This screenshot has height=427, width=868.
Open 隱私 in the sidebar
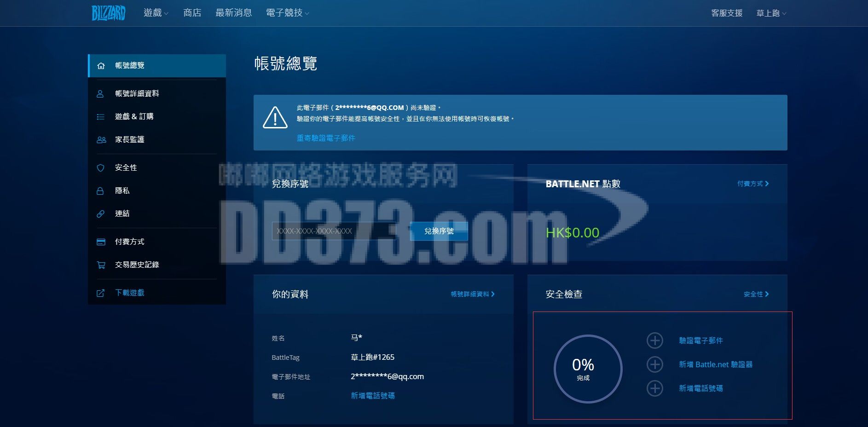click(157, 190)
